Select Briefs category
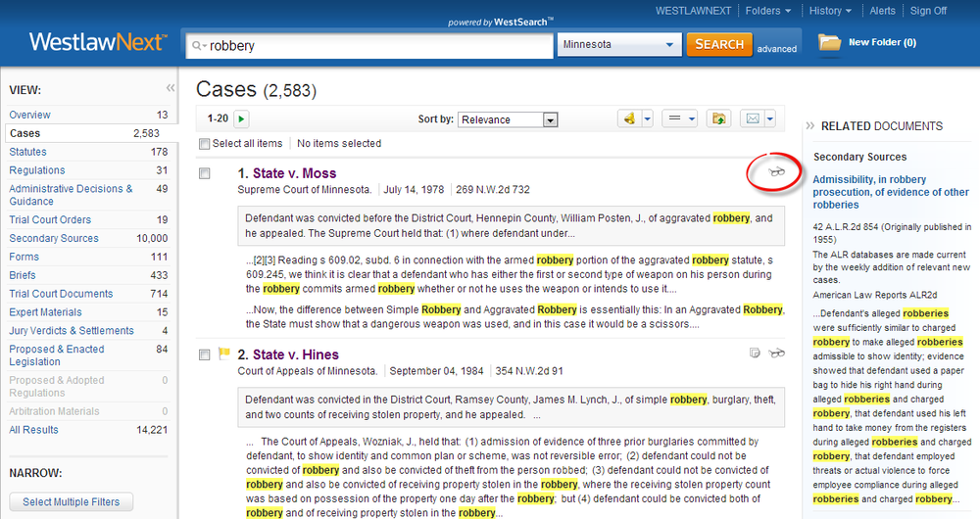 tap(22, 275)
